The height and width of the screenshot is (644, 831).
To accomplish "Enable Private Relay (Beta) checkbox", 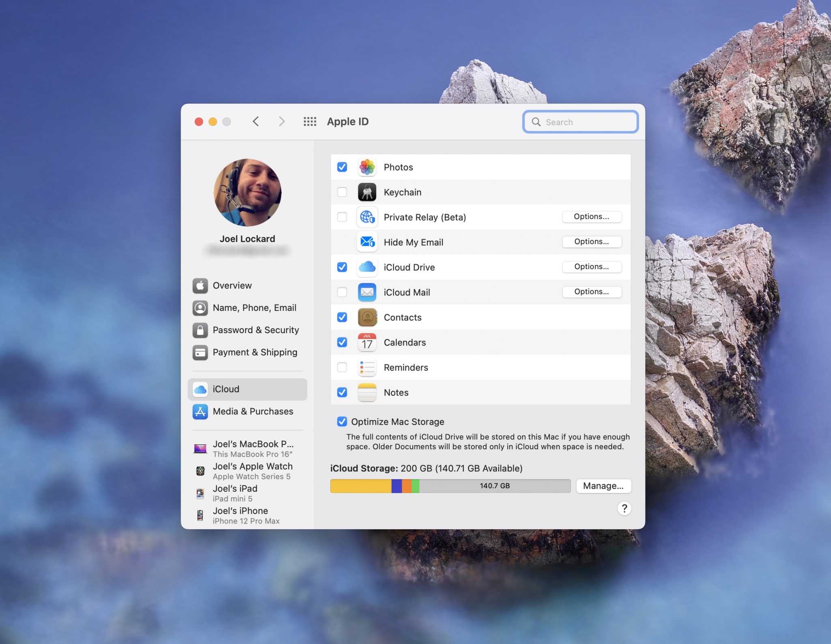I will pos(342,217).
